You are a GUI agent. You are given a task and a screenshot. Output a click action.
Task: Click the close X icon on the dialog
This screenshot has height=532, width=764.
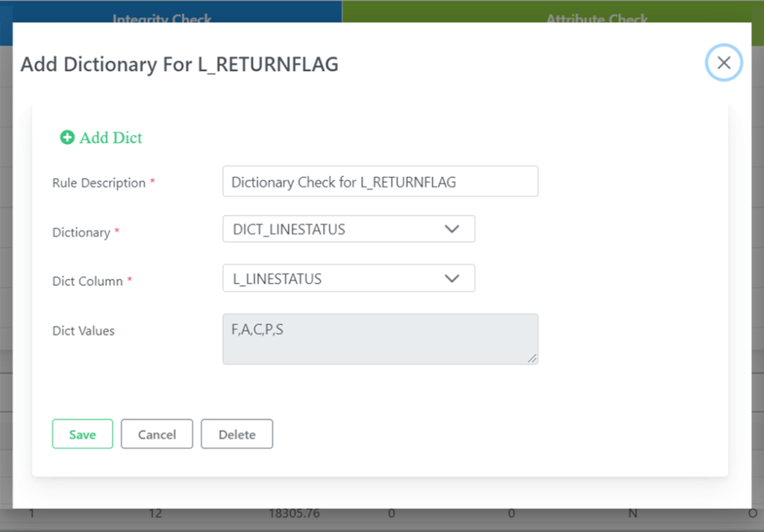[723, 63]
